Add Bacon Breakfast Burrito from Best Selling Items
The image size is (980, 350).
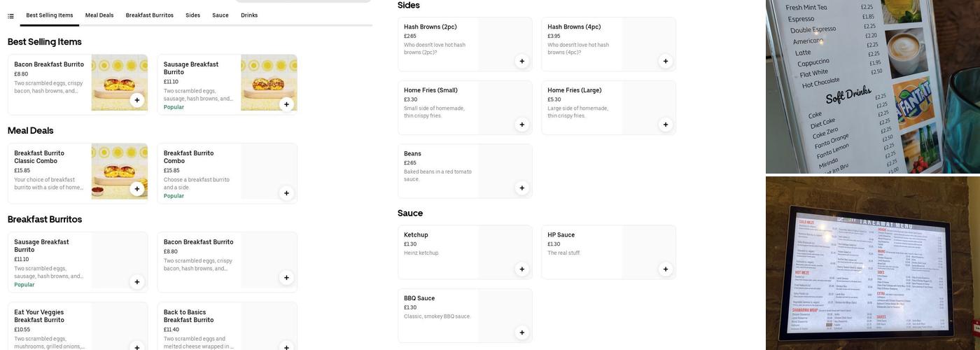pos(137,100)
